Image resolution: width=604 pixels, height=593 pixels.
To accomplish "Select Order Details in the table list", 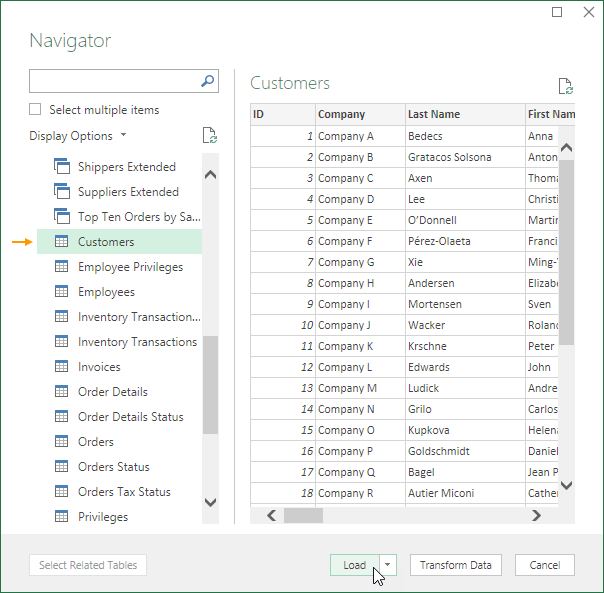I will [x=112, y=392].
